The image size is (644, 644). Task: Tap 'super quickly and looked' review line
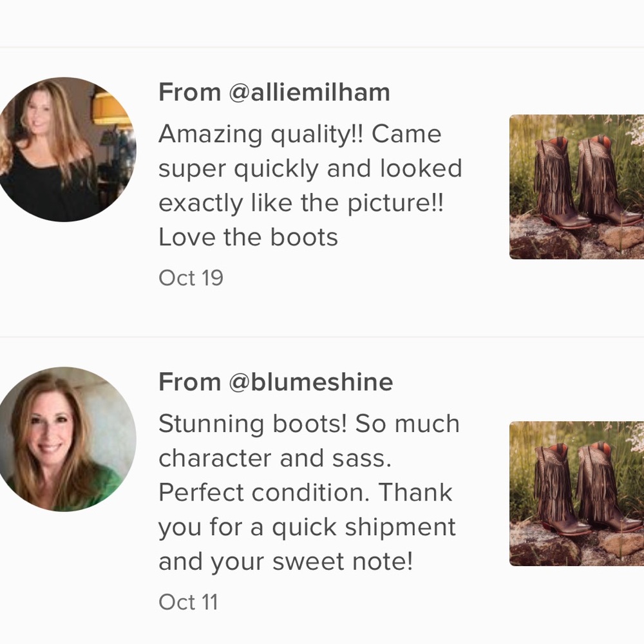coord(310,169)
